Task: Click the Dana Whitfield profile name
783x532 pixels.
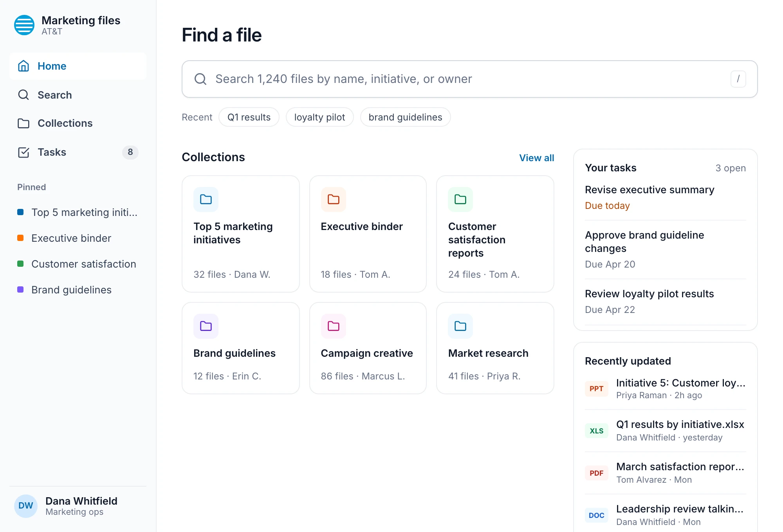Action: (81, 501)
